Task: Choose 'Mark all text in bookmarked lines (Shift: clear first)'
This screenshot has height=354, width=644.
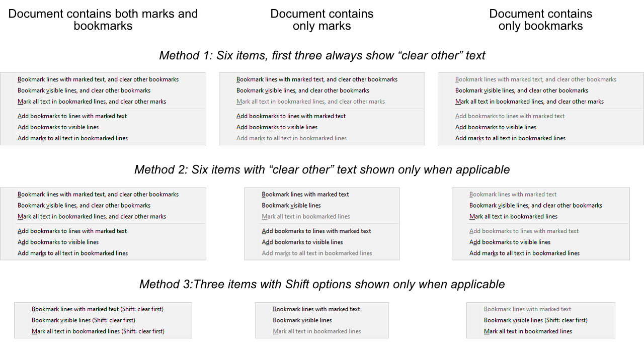Action: point(103,331)
